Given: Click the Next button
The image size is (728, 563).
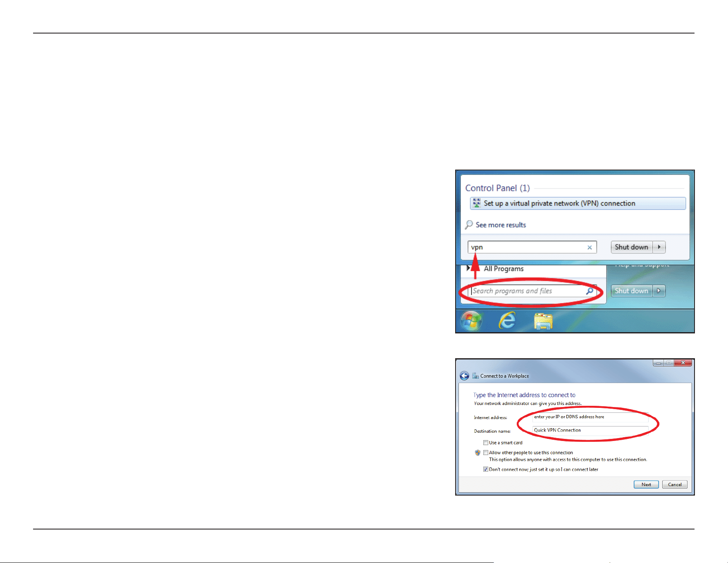Looking at the screenshot, I should coord(646,484).
